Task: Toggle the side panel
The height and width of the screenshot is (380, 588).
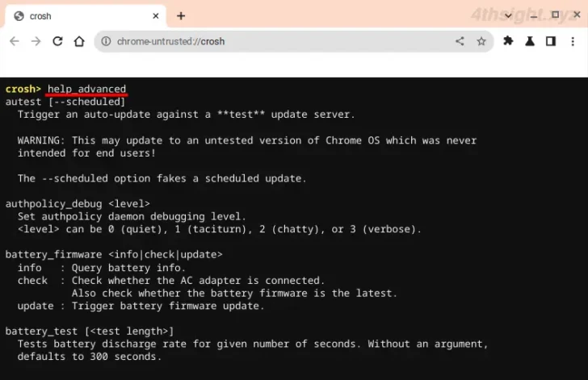Action: (x=551, y=41)
